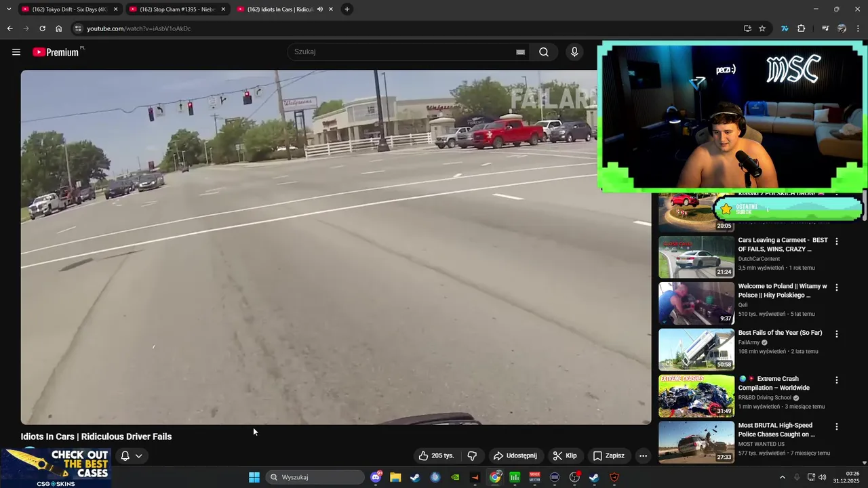The image size is (868, 488).
Task: Open the NVIDIA app on taskbar
Action: click(455, 477)
